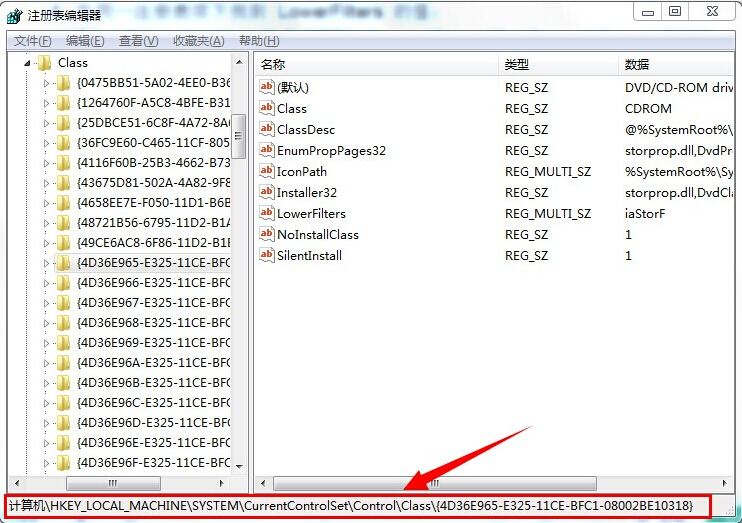742x523 pixels.
Task: Select the SilentInstall value icon
Action: [266, 255]
